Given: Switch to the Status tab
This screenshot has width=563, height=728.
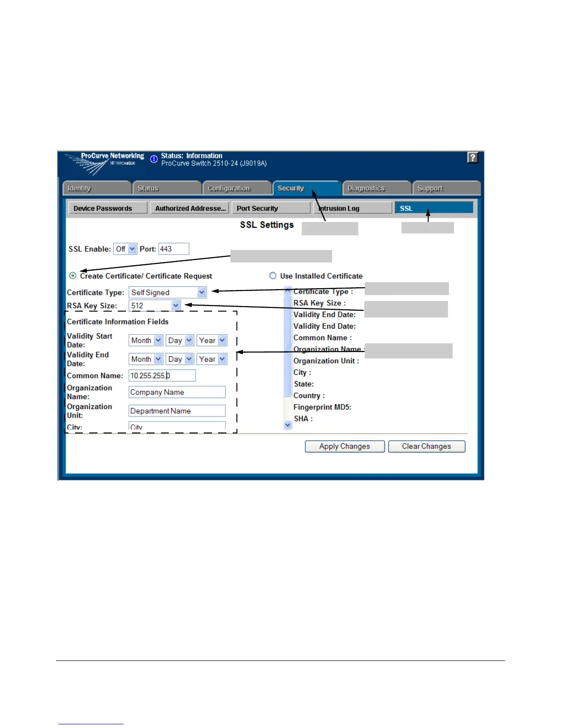Looking at the screenshot, I should click(x=167, y=188).
